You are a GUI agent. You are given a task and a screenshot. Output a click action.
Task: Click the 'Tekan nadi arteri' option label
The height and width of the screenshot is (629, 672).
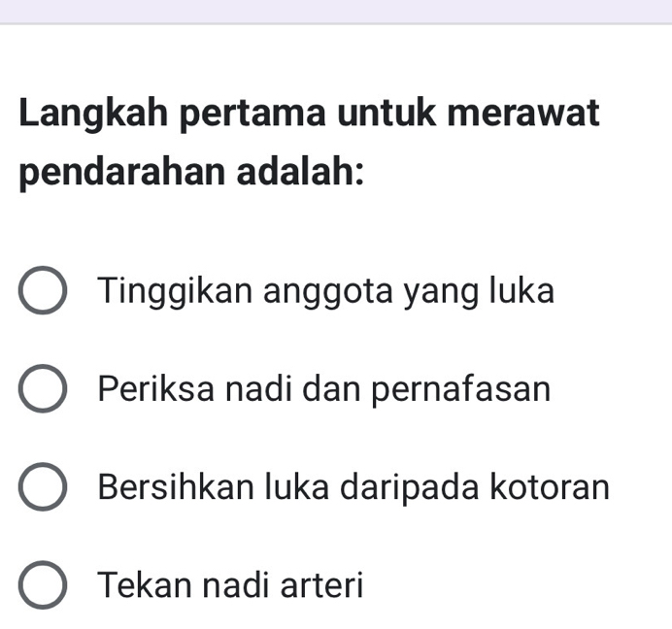[231, 584]
